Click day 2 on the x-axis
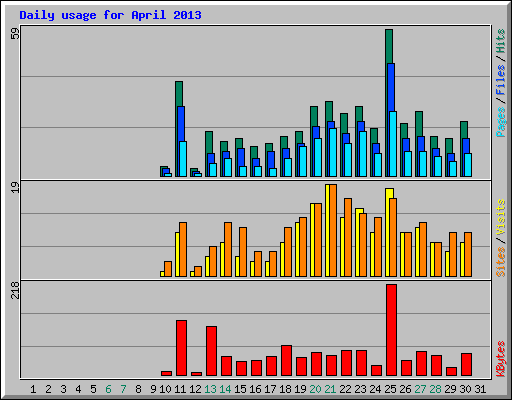 pos(48,389)
